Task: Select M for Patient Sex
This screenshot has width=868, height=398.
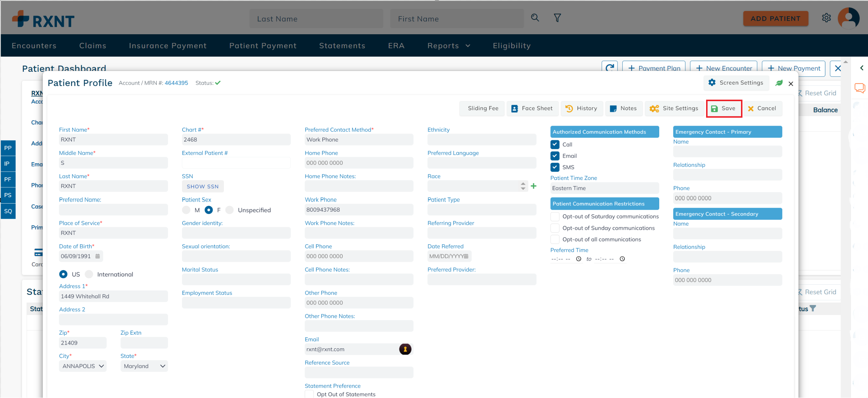Action: [x=186, y=210]
